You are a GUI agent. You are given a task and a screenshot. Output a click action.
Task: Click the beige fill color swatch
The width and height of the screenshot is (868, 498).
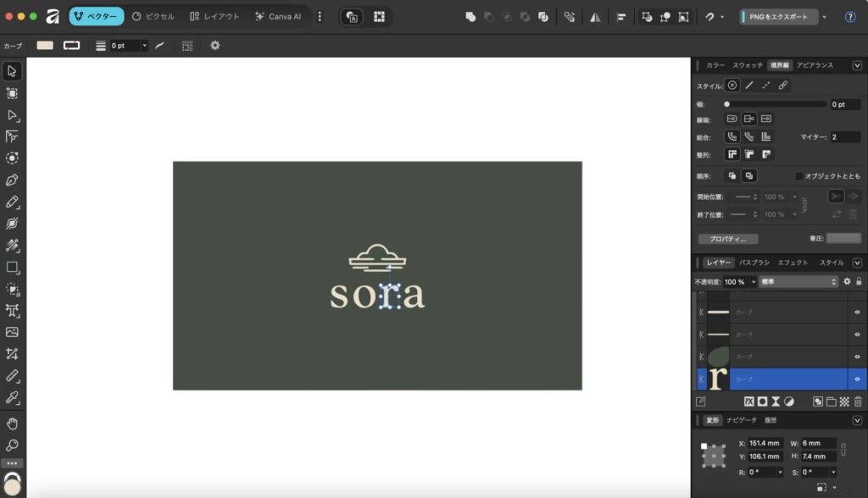(x=45, y=46)
